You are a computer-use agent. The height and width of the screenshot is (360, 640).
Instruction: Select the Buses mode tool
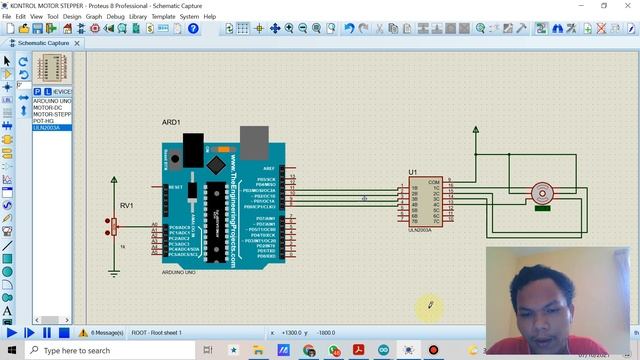click(x=7, y=126)
